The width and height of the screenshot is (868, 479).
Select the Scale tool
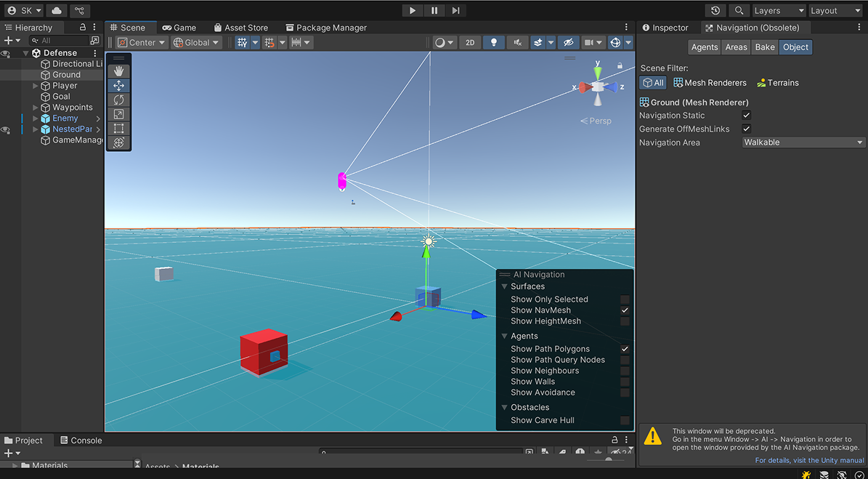(118, 114)
